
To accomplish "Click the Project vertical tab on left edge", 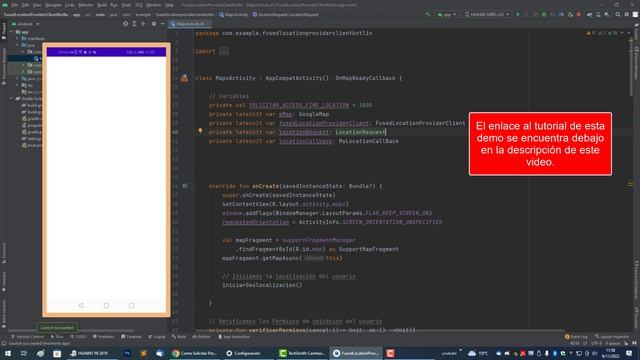I will pyautogui.click(x=4, y=31).
